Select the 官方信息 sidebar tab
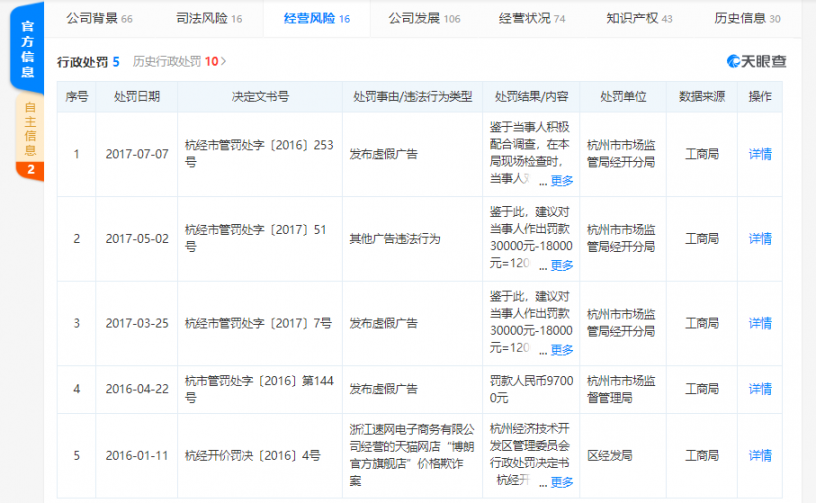This screenshot has width=816, height=503. point(29,51)
